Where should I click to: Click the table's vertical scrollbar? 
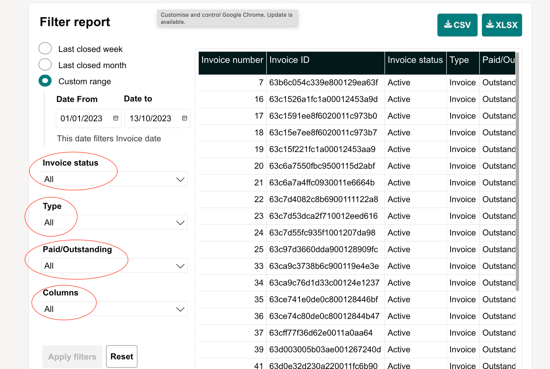click(517, 172)
